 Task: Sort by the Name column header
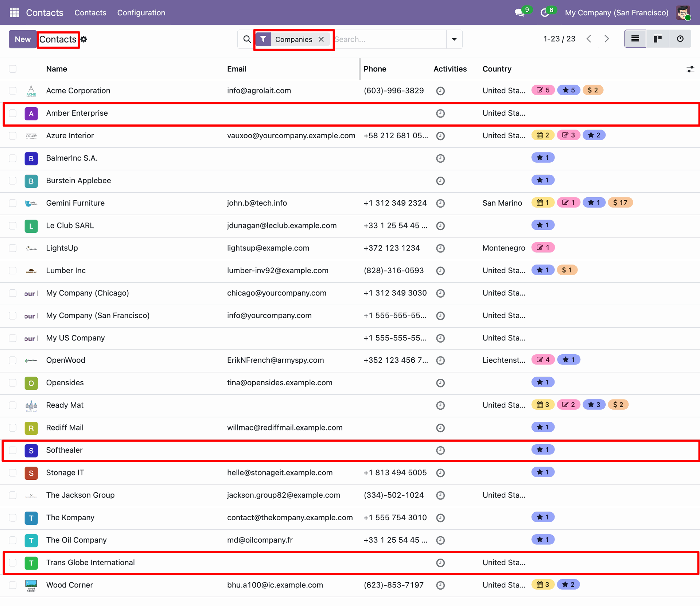coord(57,69)
